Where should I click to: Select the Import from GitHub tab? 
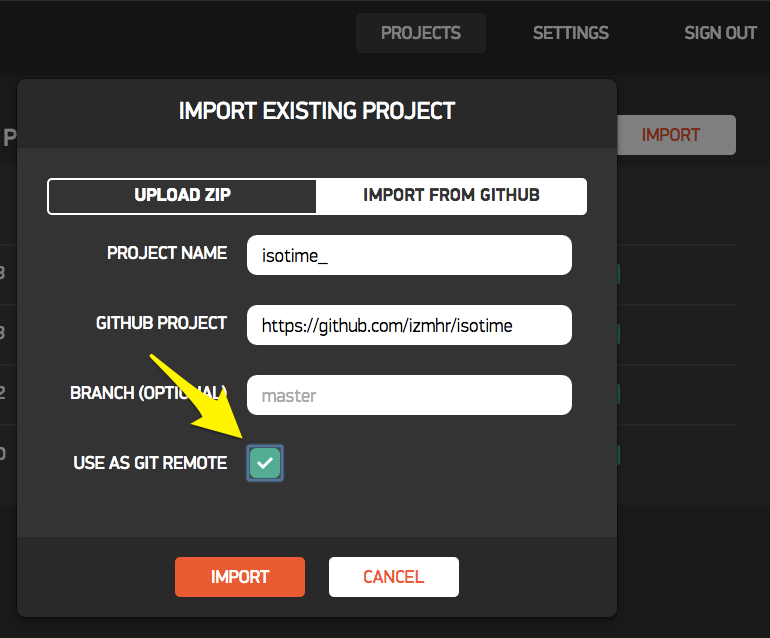(451, 195)
